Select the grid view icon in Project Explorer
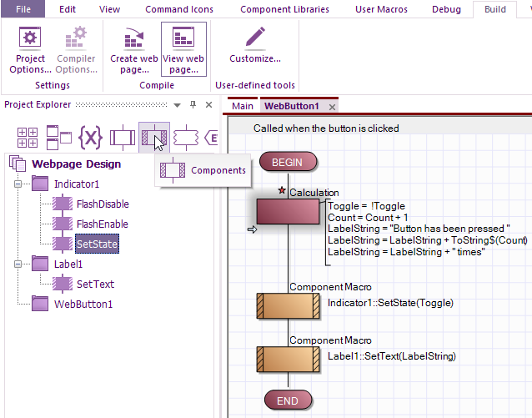532x418 pixels. point(28,138)
